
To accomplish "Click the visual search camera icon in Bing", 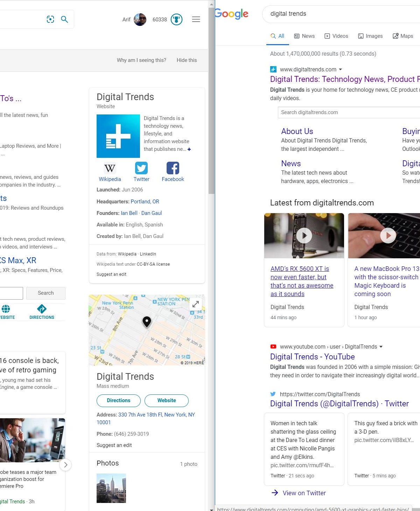I will click(50, 19).
